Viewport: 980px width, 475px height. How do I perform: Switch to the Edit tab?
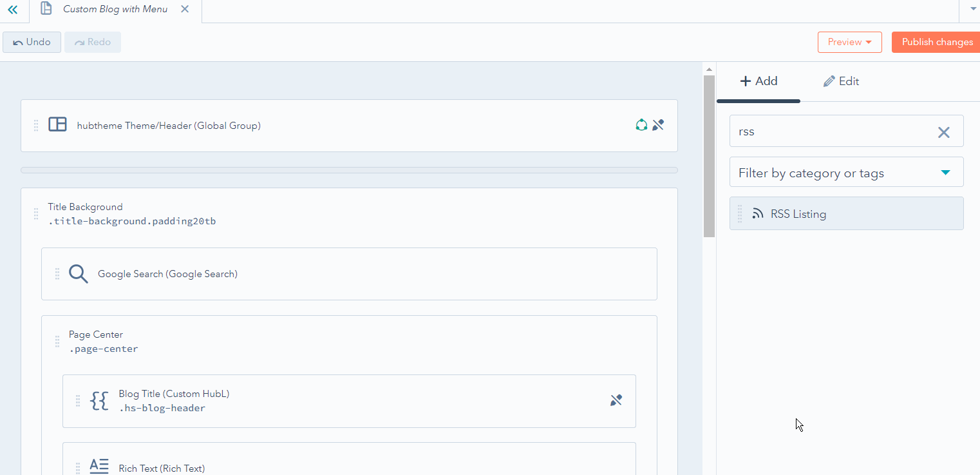841,81
